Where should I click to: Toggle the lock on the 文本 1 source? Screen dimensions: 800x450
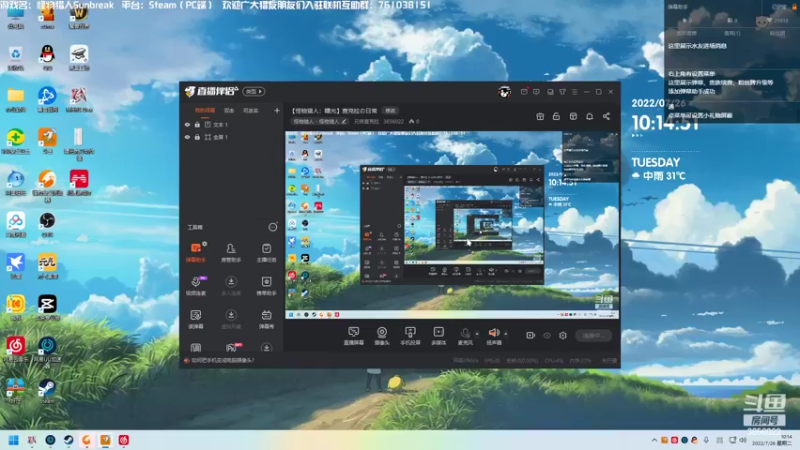point(197,124)
